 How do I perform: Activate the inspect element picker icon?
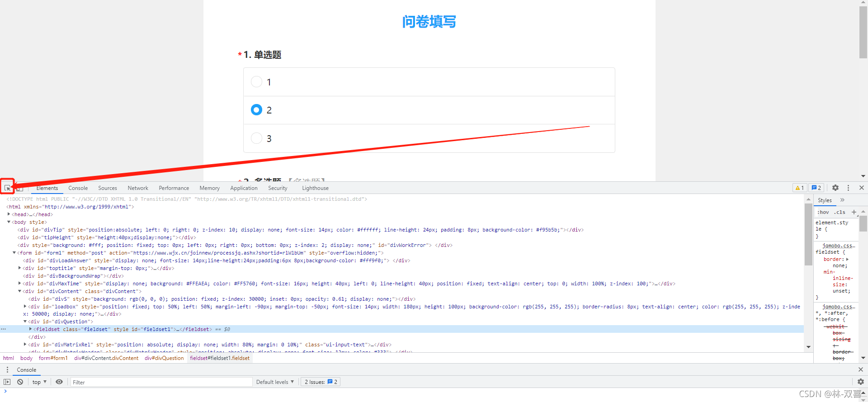[x=8, y=188]
